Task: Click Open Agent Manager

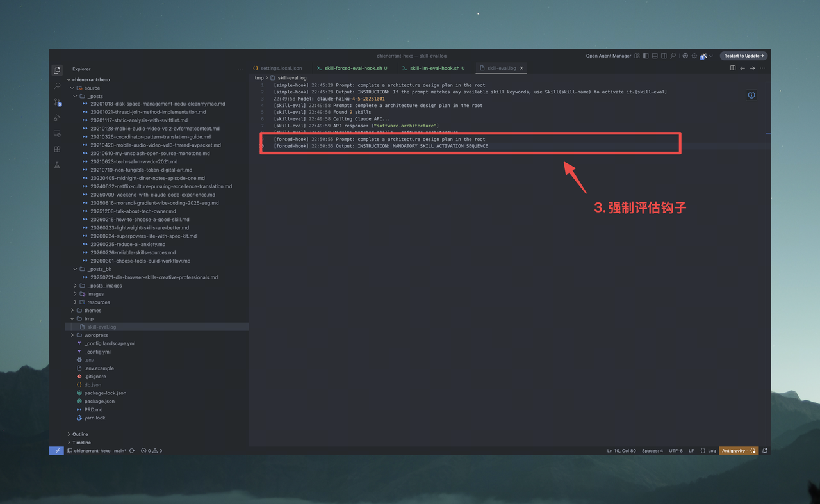Action: tap(608, 56)
